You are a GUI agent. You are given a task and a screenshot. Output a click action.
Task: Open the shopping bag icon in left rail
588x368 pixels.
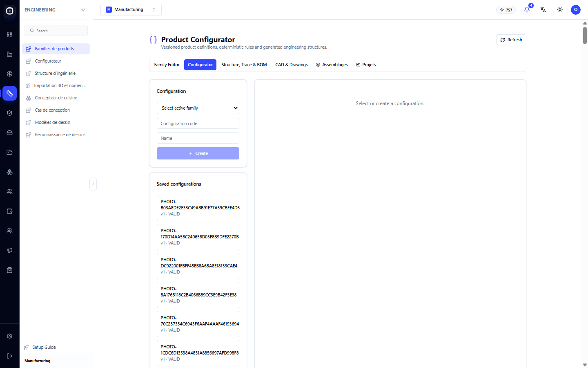pos(10,270)
